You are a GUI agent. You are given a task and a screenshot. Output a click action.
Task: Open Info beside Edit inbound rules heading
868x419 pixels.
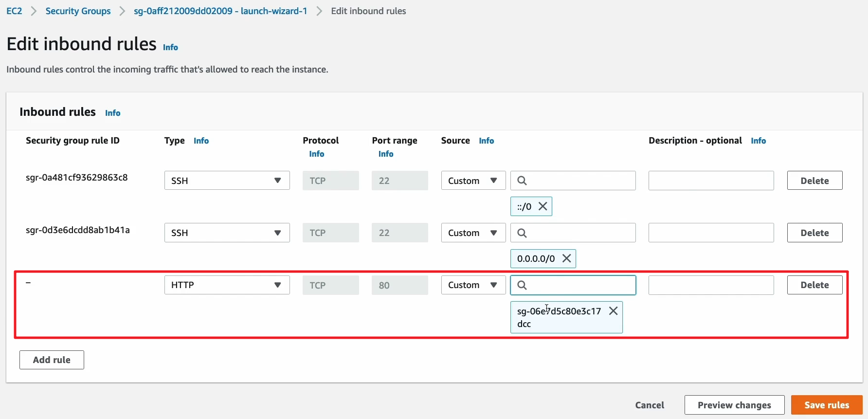(x=170, y=47)
